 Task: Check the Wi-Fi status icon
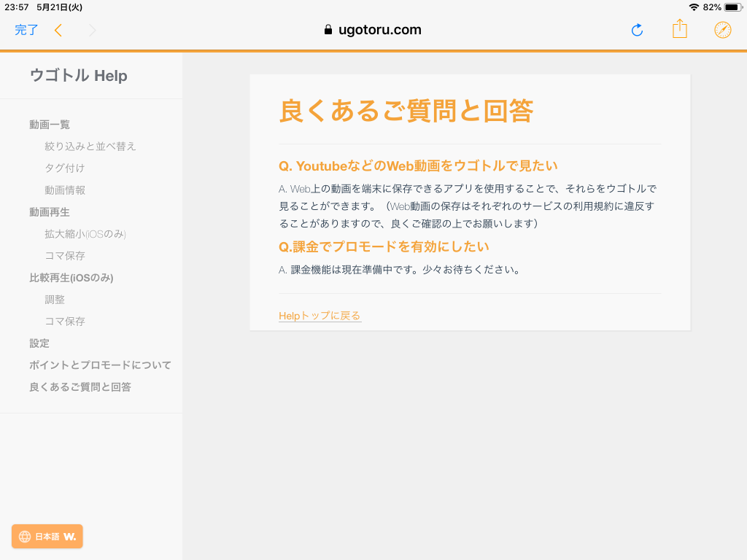[x=694, y=7]
